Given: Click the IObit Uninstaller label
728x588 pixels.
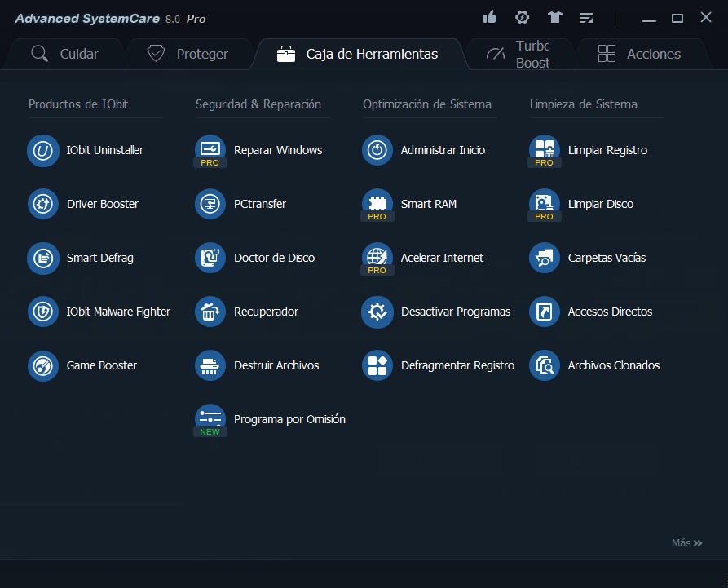Looking at the screenshot, I should coord(105,151).
